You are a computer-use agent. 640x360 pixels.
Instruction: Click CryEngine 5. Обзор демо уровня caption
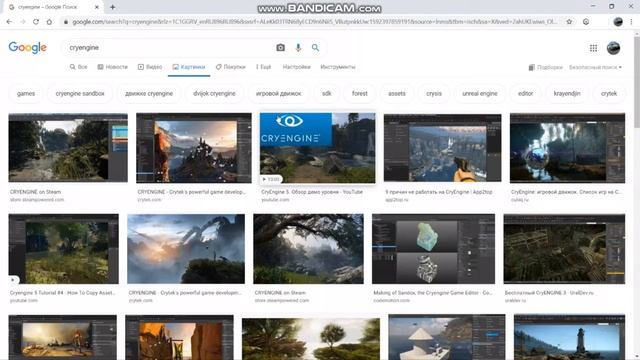pyautogui.click(x=312, y=192)
